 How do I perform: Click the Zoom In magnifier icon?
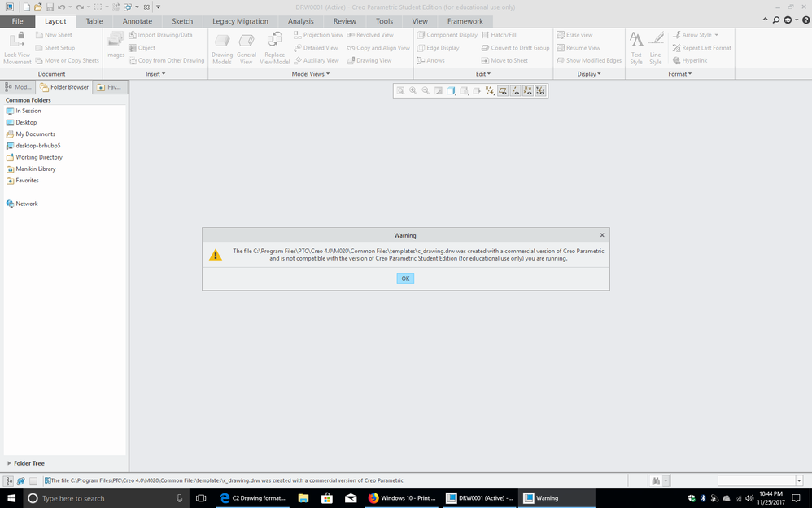(x=413, y=90)
